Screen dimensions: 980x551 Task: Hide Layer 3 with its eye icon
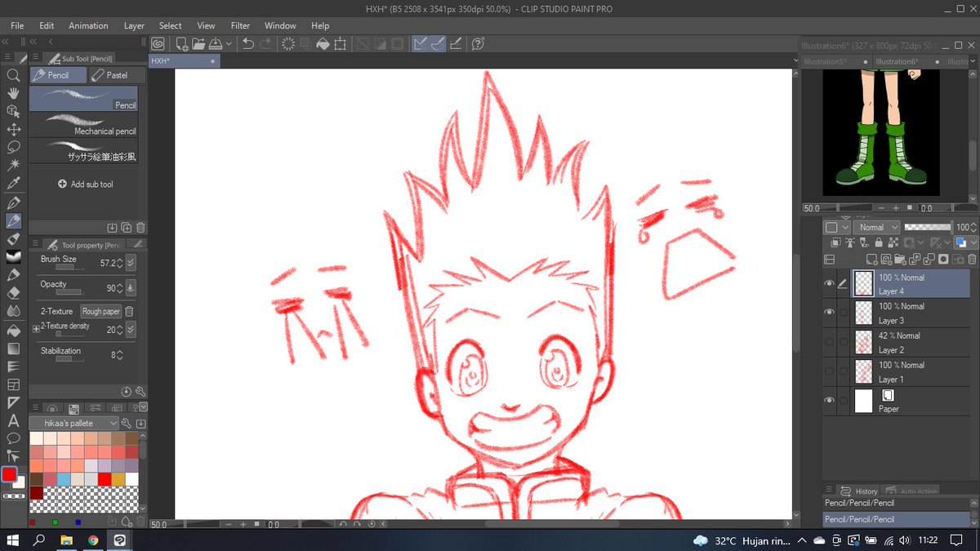[830, 313]
